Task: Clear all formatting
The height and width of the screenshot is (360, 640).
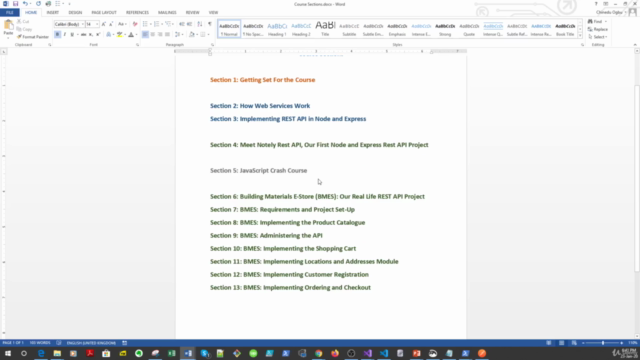Action: click(135, 24)
